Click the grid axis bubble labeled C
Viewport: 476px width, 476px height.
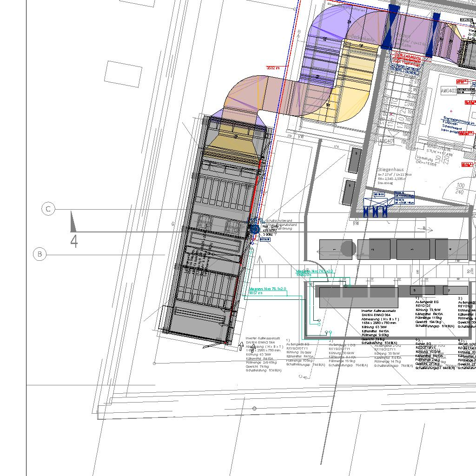tap(48, 210)
